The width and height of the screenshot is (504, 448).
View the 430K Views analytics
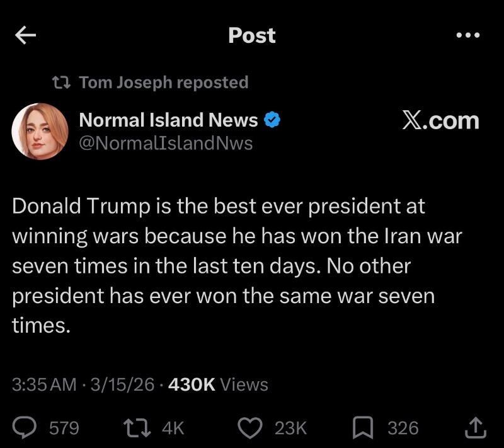[x=219, y=384]
